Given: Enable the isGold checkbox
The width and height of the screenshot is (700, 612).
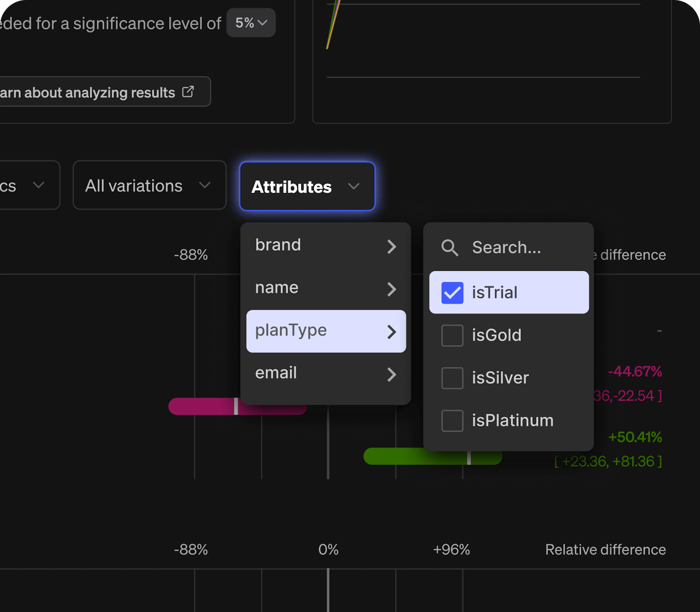Looking at the screenshot, I should (x=452, y=335).
